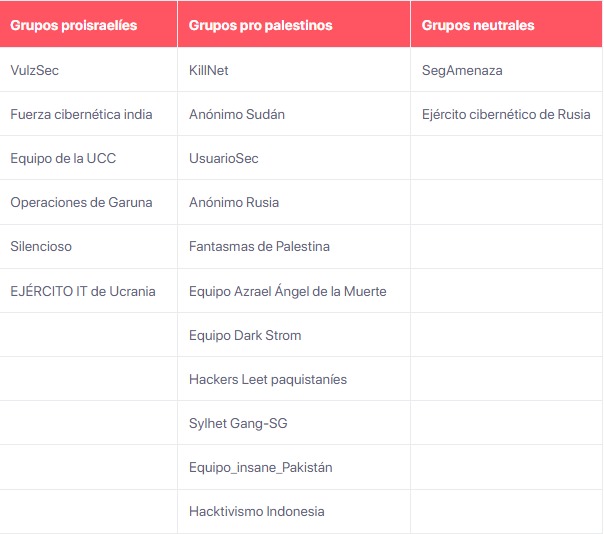Click the Grupos neutrales column header

click(478, 25)
